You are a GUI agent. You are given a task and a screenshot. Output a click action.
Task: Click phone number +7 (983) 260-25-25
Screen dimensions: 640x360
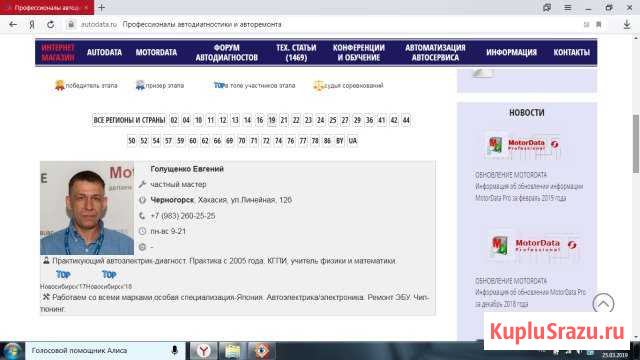point(183,216)
